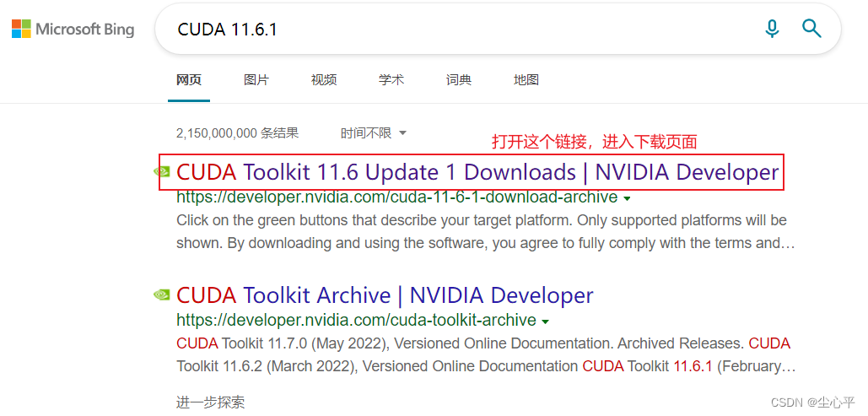The height and width of the screenshot is (416, 868).
Task: Open the 地图 tab
Action: (526, 80)
